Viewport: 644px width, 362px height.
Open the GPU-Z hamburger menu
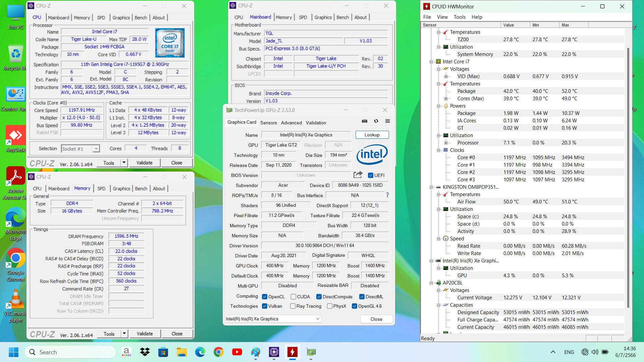(387, 121)
